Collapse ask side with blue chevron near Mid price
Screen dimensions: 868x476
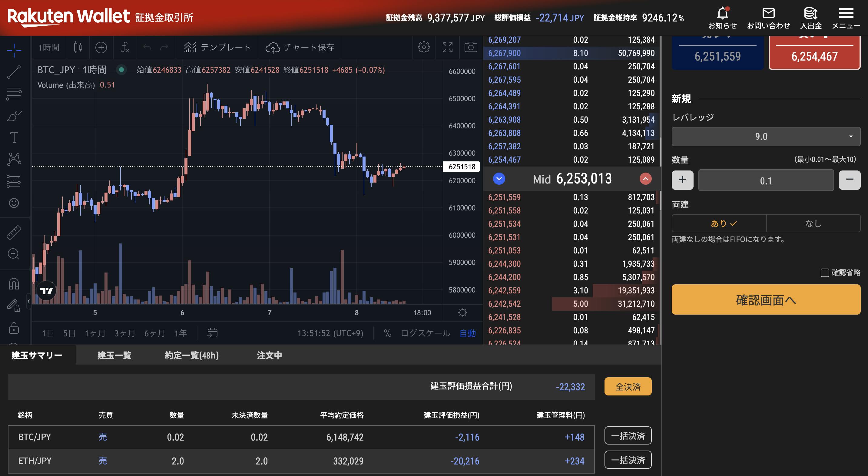click(499, 179)
